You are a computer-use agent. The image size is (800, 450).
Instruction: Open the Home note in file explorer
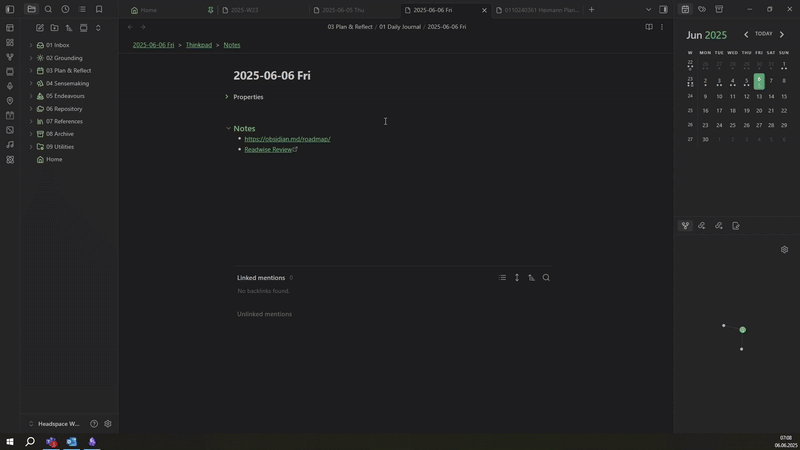click(54, 159)
